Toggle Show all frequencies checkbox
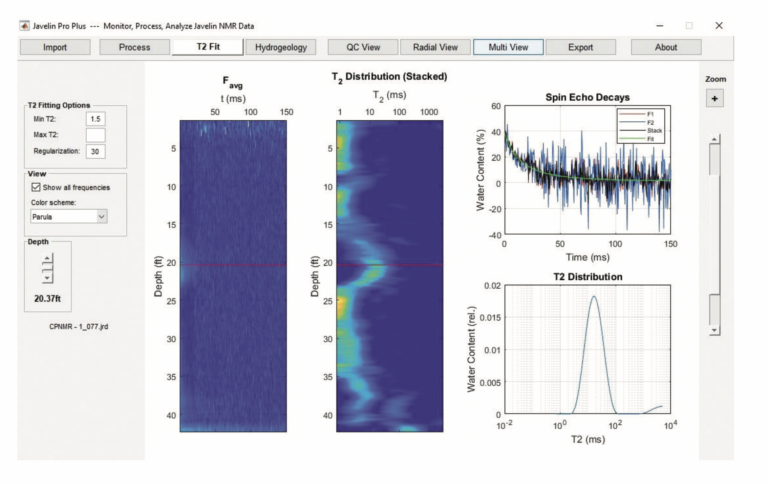The width and height of the screenshot is (768, 484). click(37, 186)
